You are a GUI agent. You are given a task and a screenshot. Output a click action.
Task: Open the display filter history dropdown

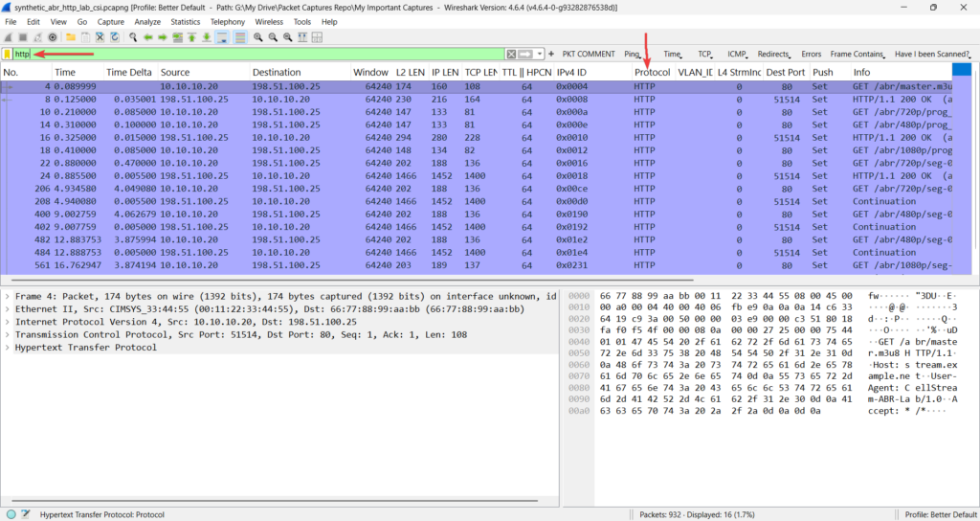click(x=541, y=55)
